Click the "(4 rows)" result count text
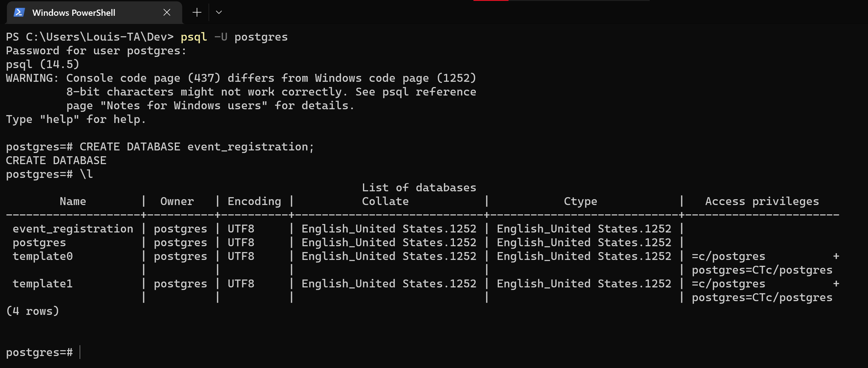 pyautogui.click(x=33, y=311)
